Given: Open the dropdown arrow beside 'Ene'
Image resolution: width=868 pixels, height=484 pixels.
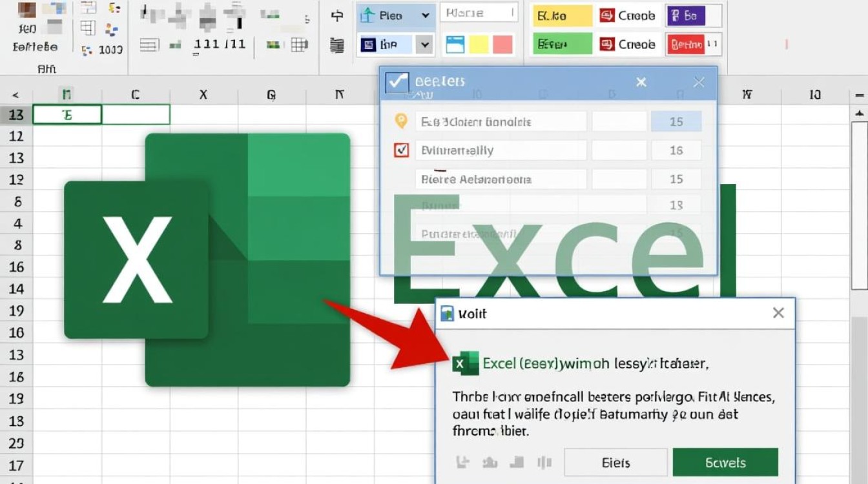Looking at the screenshot, I should coord(424,45).
